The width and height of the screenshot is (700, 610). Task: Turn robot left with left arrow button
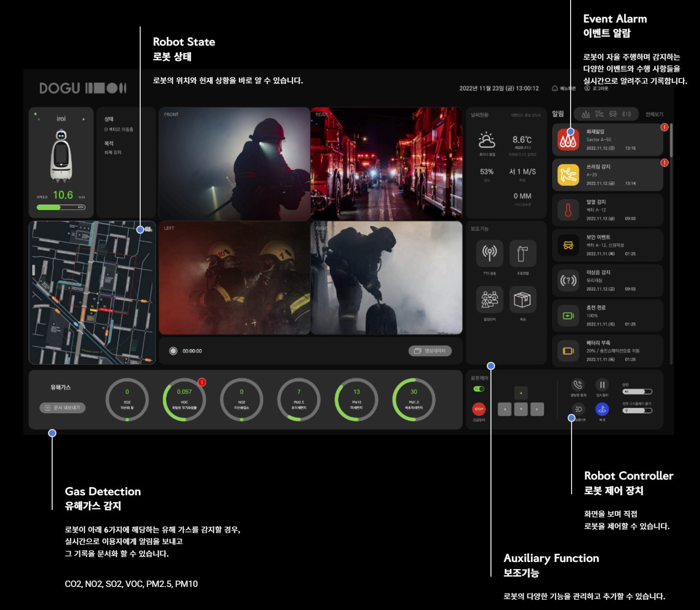coord(504,409)
